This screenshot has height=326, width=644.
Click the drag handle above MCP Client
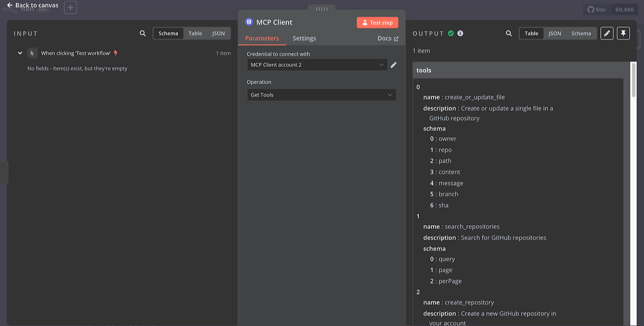tap(321, 9)
